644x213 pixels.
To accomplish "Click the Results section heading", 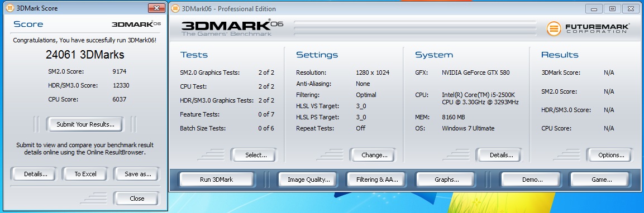I will 560,55.
